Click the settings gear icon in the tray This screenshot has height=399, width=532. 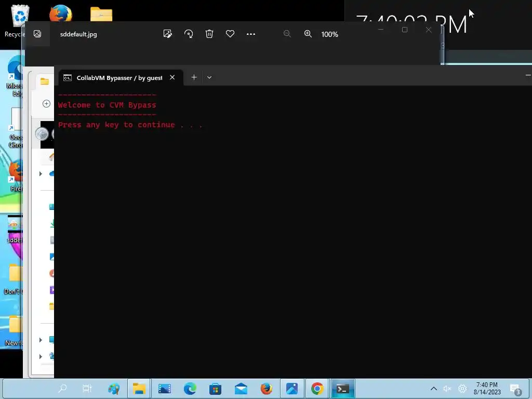click(462, 389)
